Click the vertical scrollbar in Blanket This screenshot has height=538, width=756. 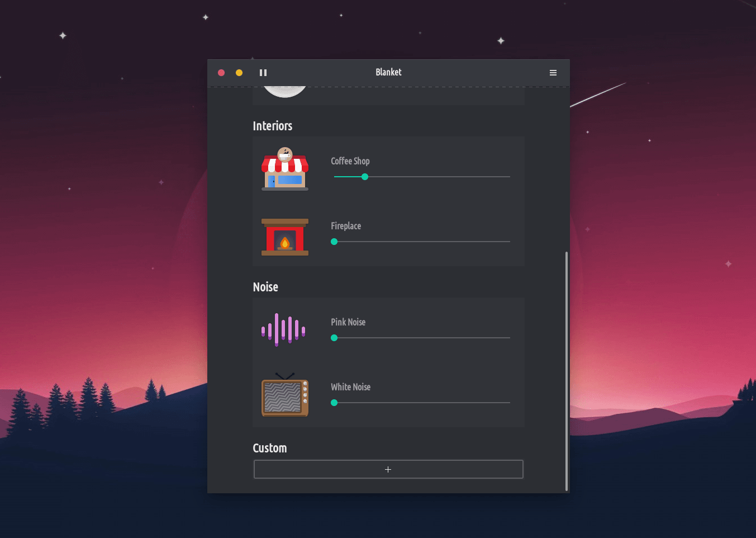tap(567, 371)
